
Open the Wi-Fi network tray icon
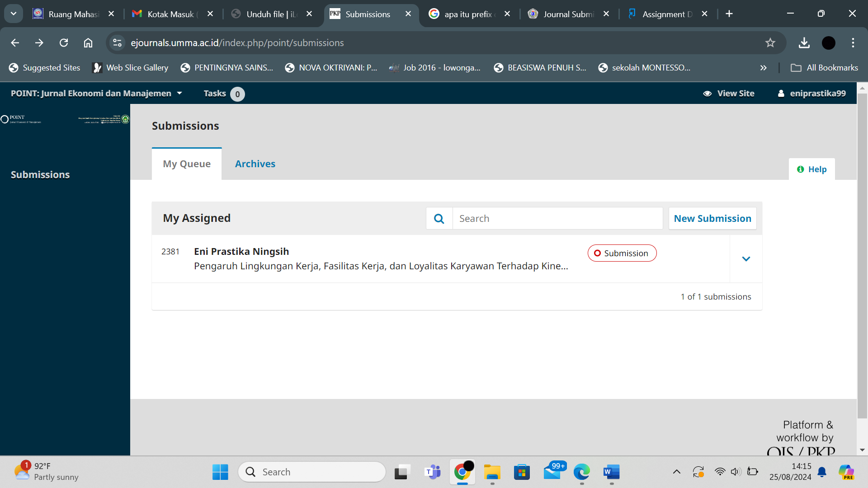(x=720, y=472)
